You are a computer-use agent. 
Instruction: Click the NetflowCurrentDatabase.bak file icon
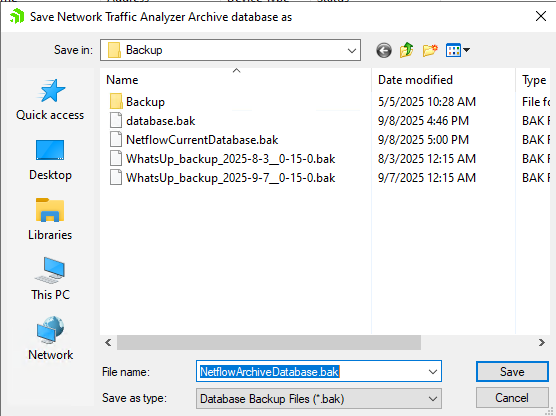coord(116,139)
